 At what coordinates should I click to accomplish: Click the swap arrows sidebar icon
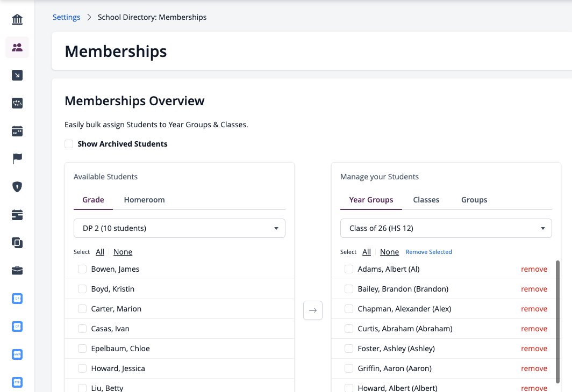point(17,103)
